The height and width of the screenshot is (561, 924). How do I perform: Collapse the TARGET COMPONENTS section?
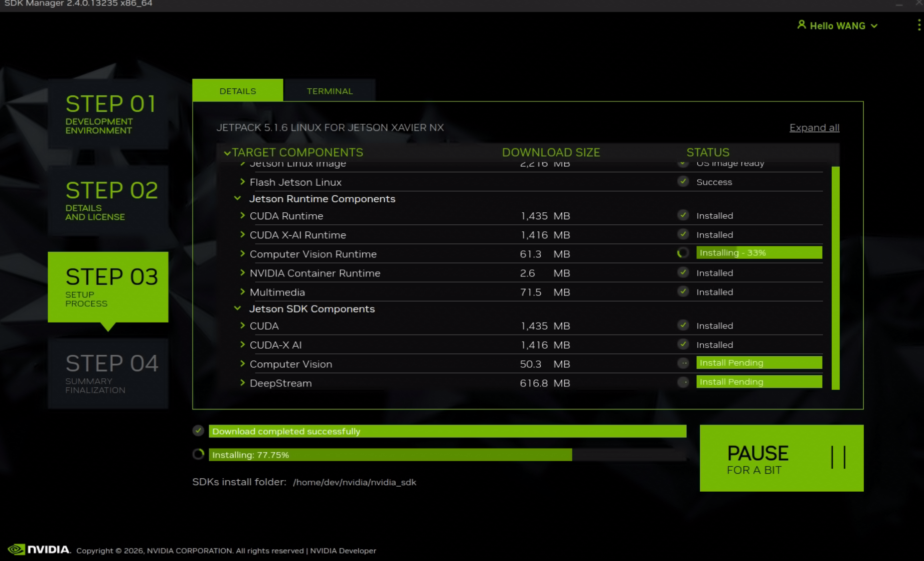227,153
